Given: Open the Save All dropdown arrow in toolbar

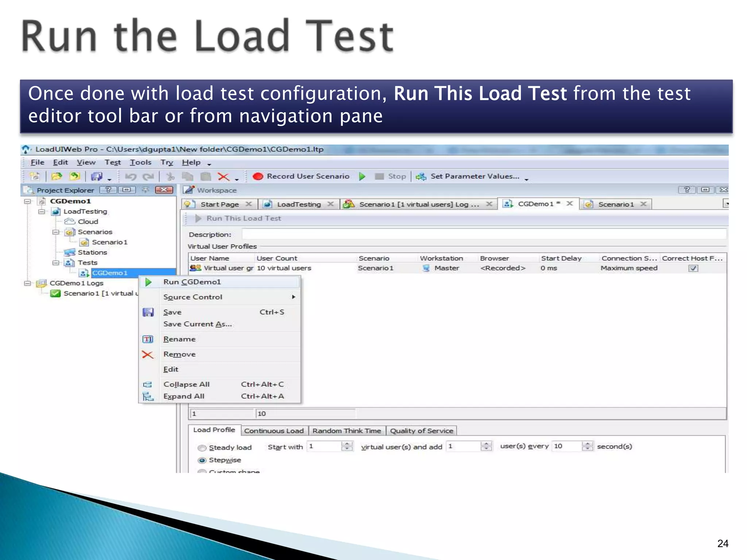Looking at the screenshot, I should tap(109, 179).
